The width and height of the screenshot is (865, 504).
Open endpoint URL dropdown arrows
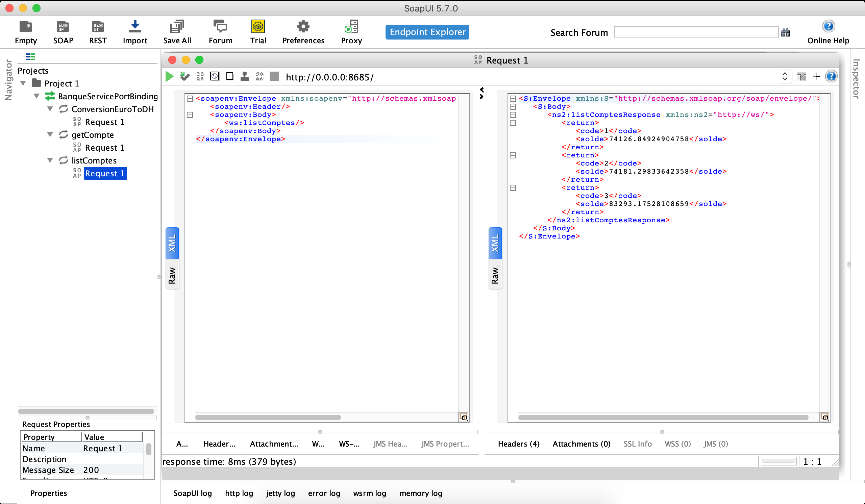click(784, 76)
